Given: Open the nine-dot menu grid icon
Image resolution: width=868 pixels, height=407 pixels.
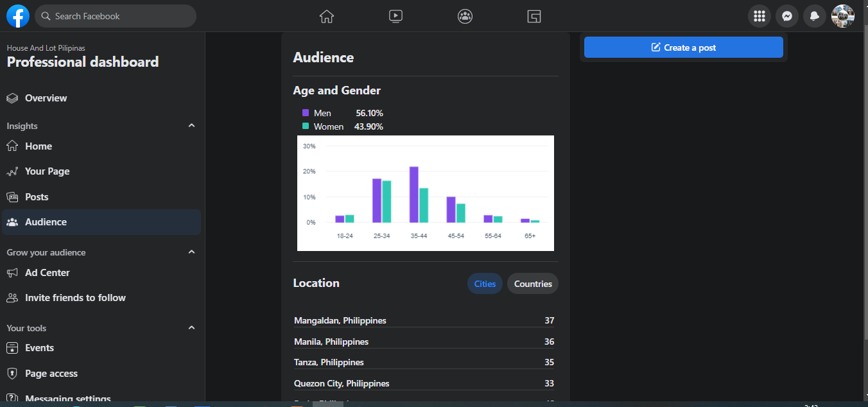Looking at the screenshot, I should (x=759, y=16).
